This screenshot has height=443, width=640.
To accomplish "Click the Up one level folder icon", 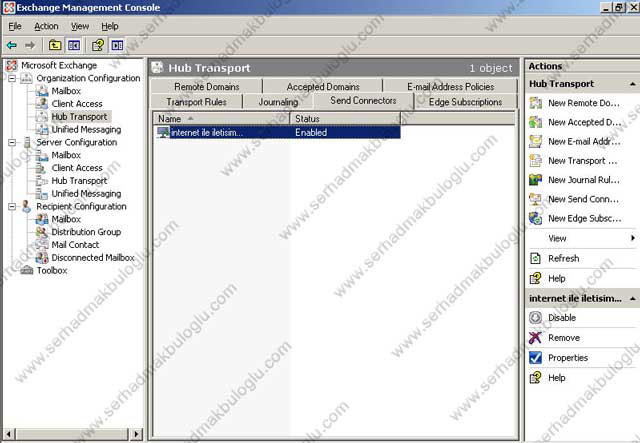I will tap(55, 45).
